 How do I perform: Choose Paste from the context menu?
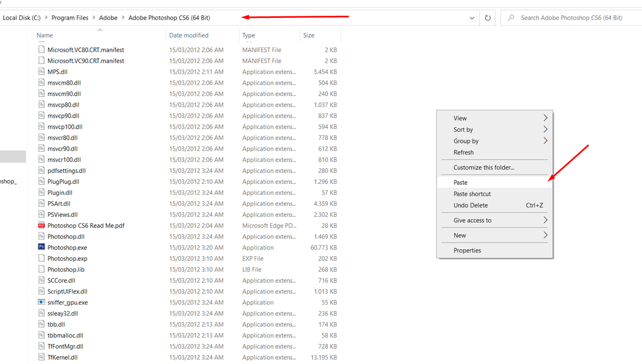tap(494, 182)
